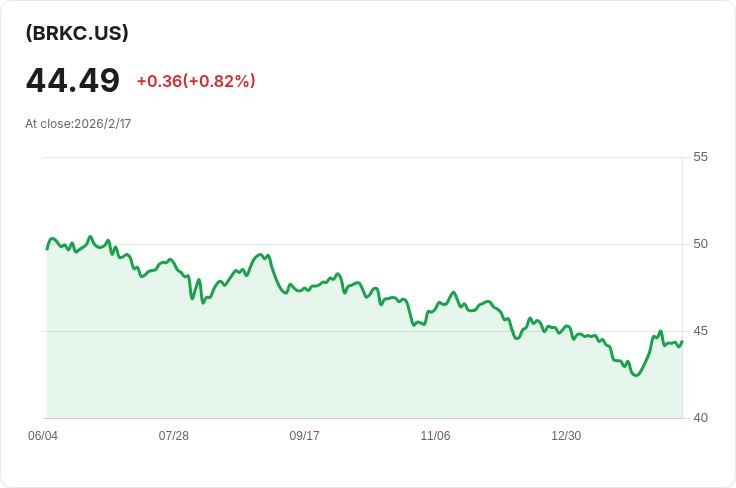Image resolution: width=736 pixels, height=488 pixels.
Task: Click the rightmost end of the price line
Action: (682, 341)
